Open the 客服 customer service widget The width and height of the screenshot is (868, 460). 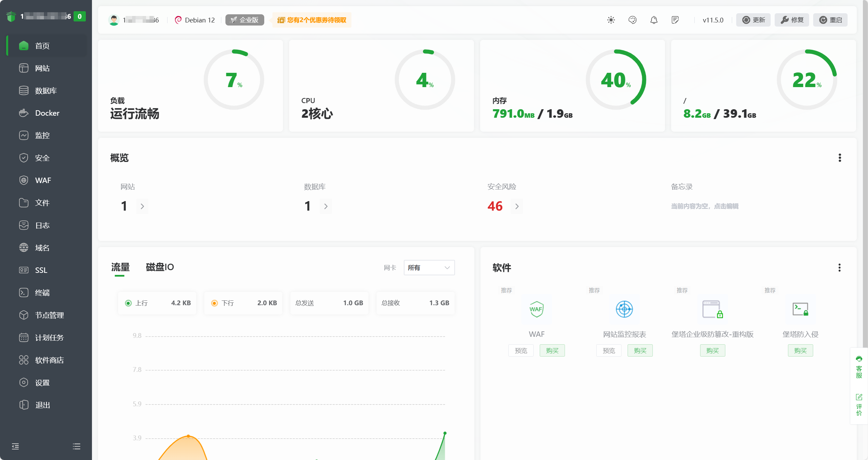pyautogui.click(x=859, y=367)
